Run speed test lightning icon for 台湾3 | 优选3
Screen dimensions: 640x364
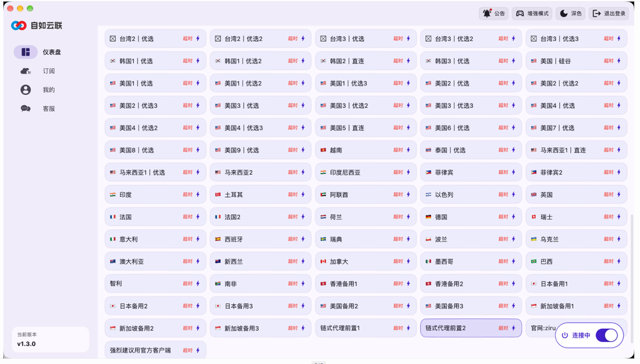[x=619, y=39]
